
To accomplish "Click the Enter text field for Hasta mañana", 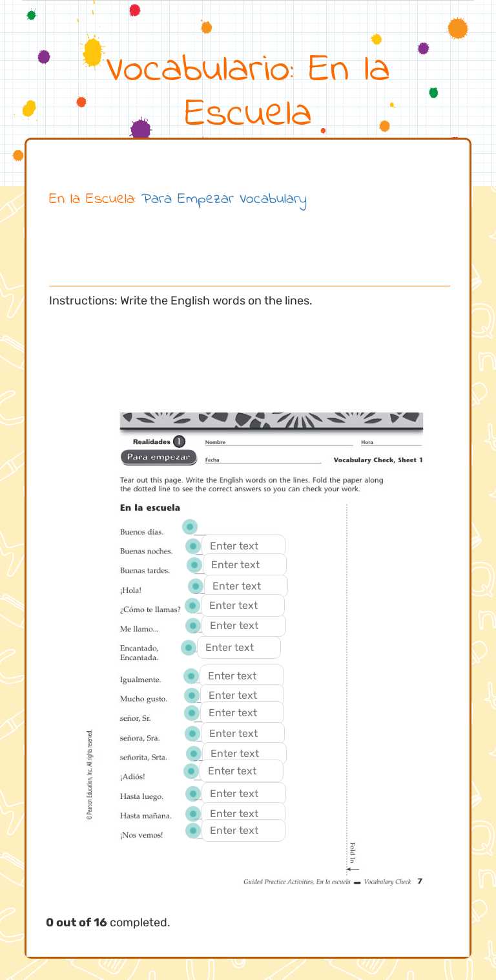I will (243, 813).
